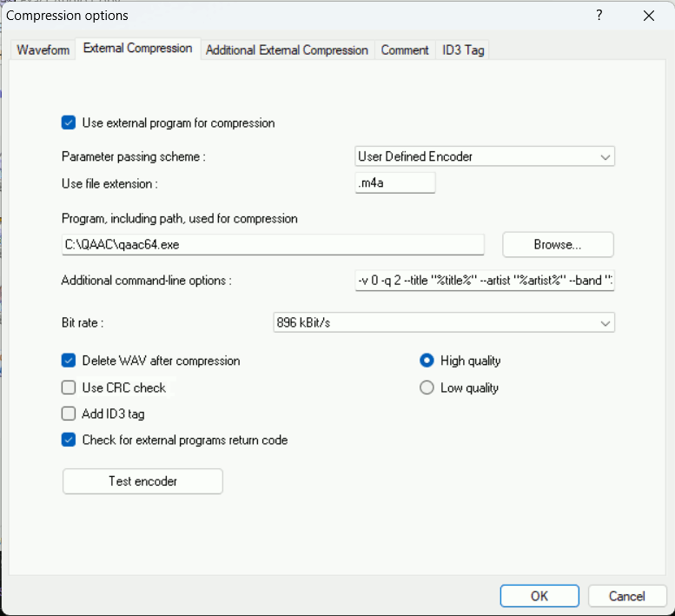Select the External Compression tab
Image resolution: width=675 pixels, height=616 pixels.
point(137,49)
